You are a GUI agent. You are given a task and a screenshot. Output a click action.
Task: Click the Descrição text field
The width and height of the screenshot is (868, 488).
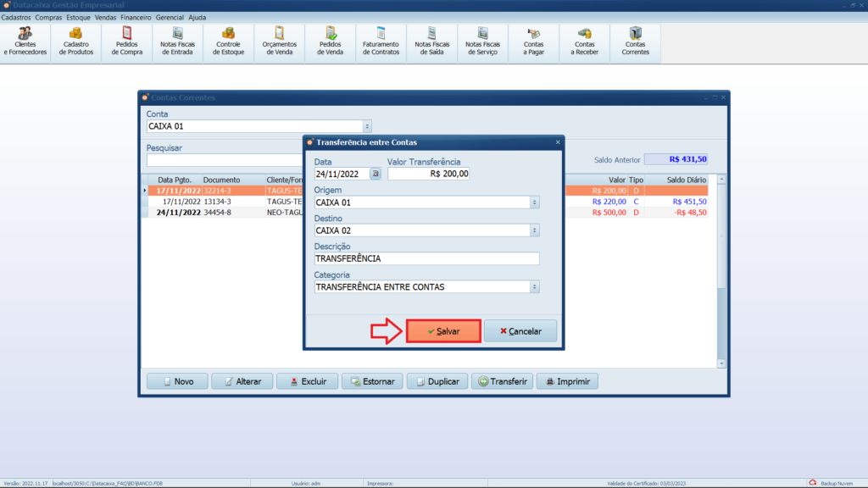point(426,258)
